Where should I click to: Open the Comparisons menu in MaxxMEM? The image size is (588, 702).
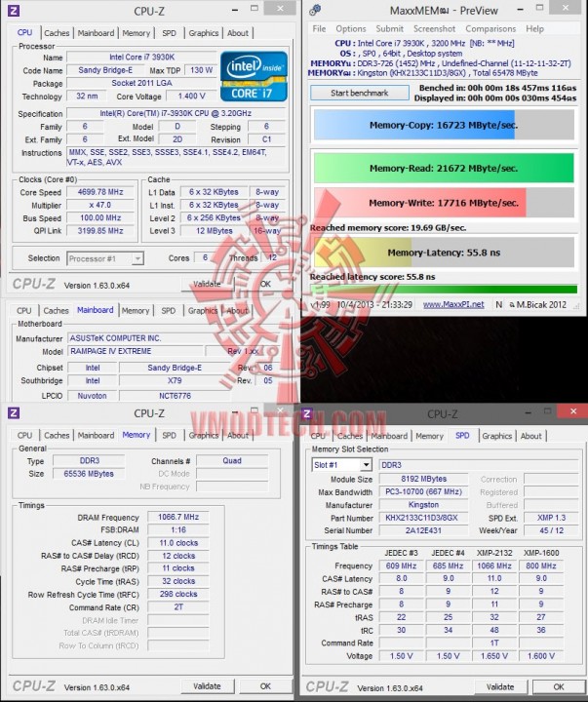click(490, 28)
